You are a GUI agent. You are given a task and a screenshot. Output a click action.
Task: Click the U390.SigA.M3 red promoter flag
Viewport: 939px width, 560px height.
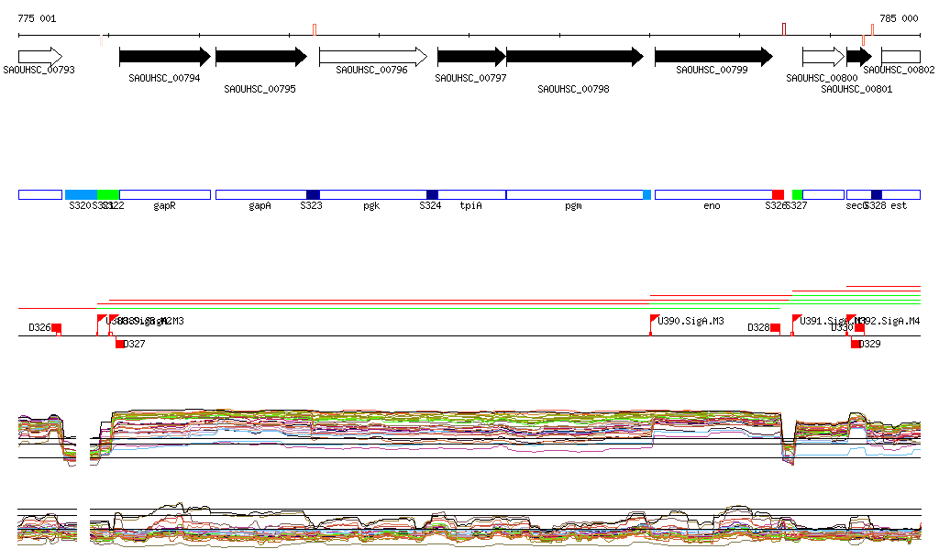[x=655, y=320]
